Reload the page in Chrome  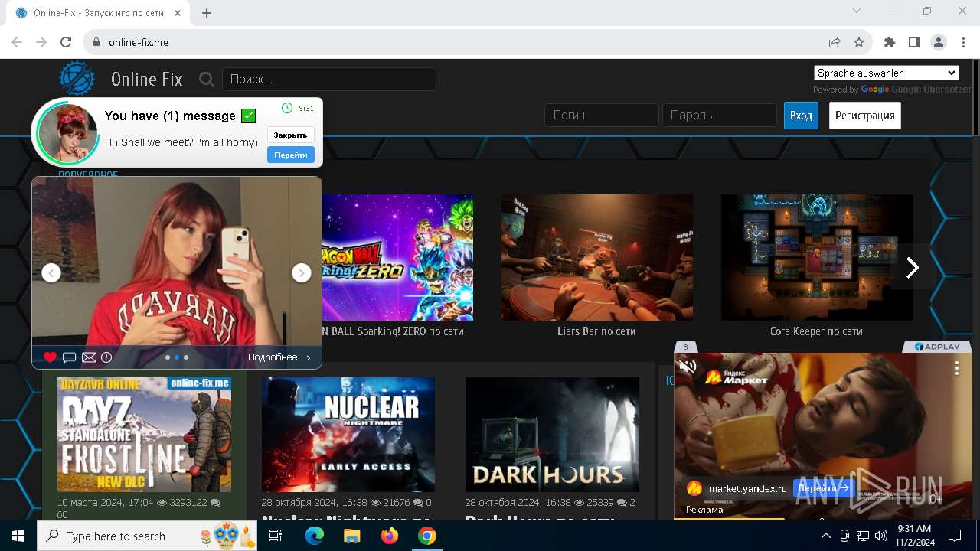click(66, 42)
